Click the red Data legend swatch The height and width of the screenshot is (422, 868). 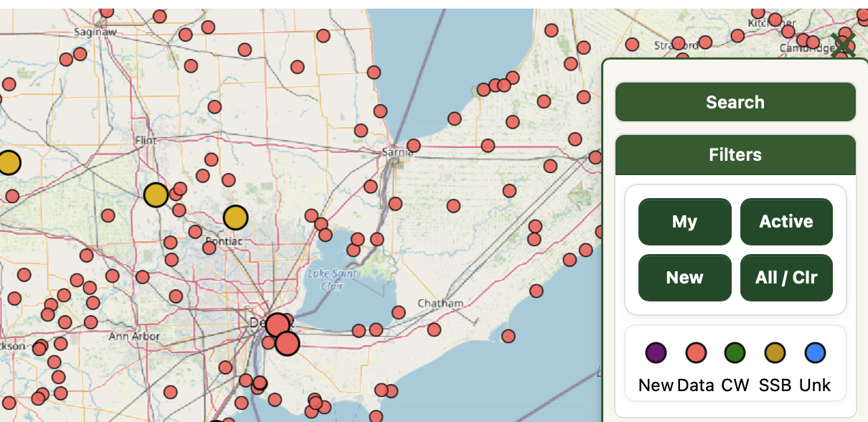coord(696,352)
